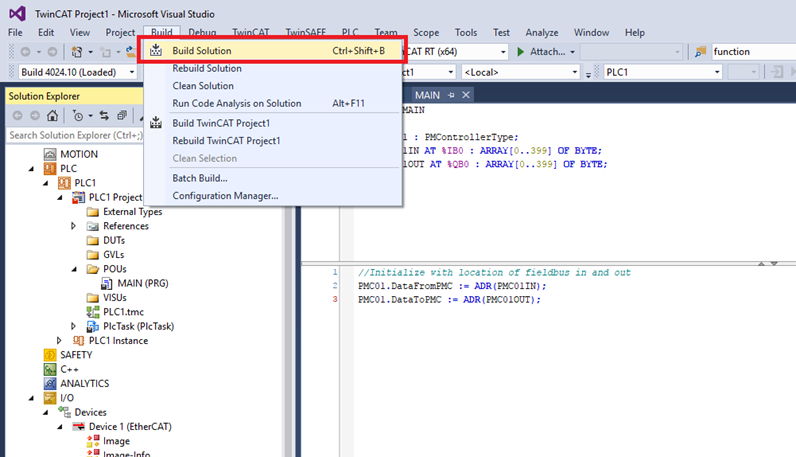
Task: Expand the References node
Action: pos(74,226)
